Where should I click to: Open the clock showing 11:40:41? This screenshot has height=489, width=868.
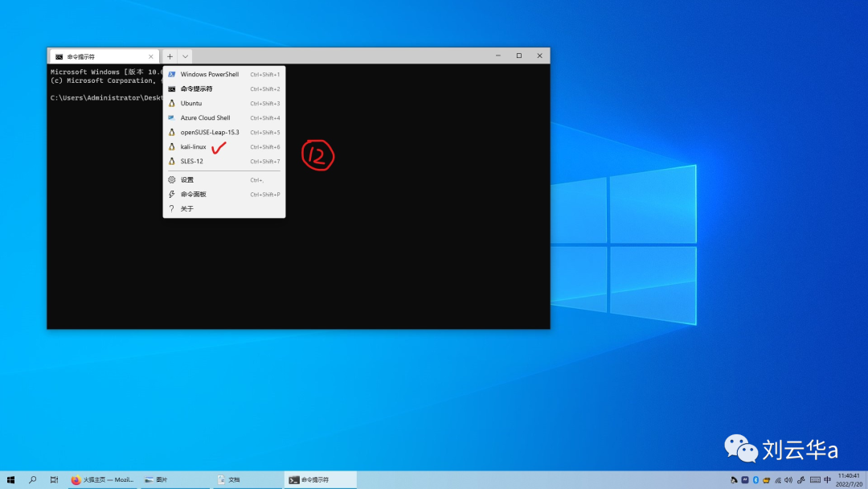tap(850, 480)
